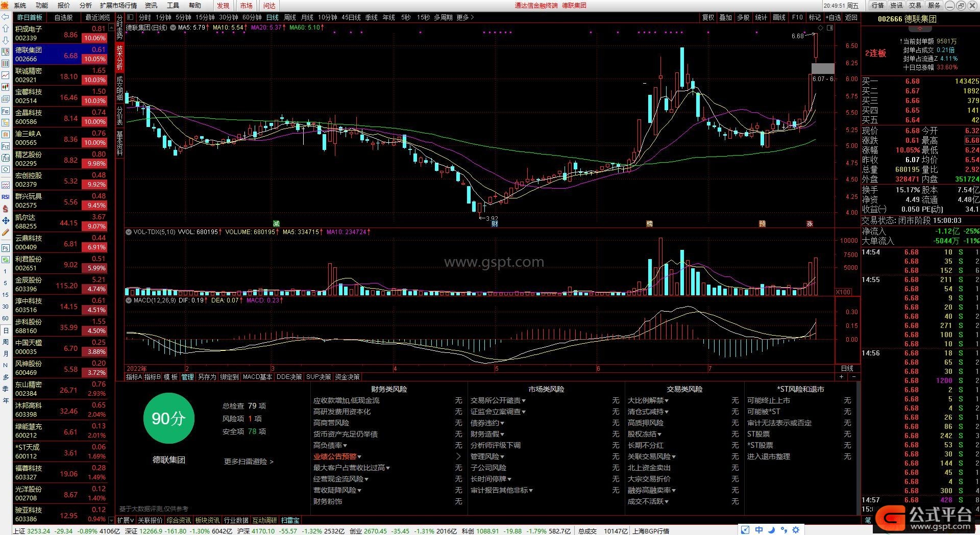
Task: Click the gear settings icon in IME bar
Action: [795, 530]
